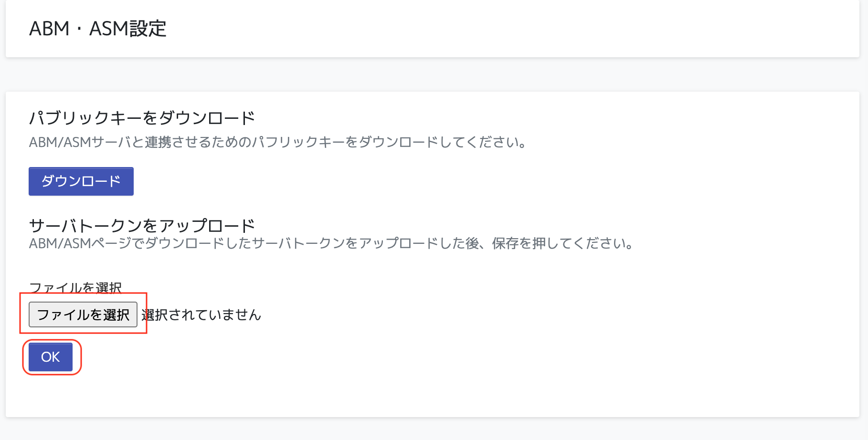Click the red-outlined OK confirmation button
Viewport: 868px width, 440px height.
[51, 356]
